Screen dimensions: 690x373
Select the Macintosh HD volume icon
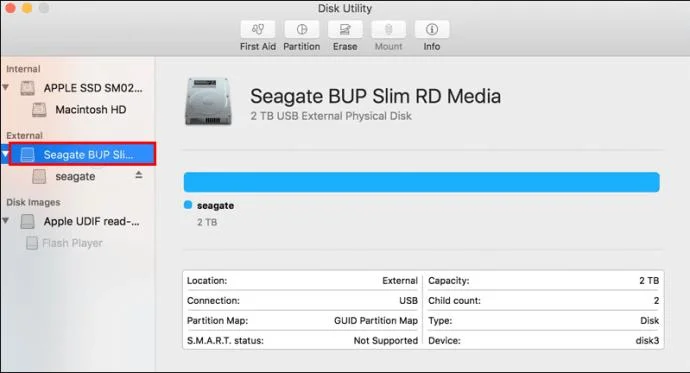coord(39,110)
